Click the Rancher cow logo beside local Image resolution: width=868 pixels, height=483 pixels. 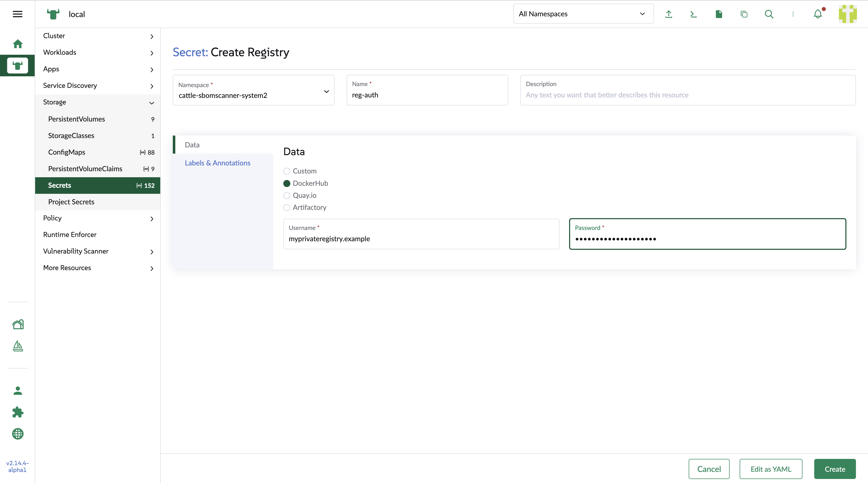pos(53,14)
